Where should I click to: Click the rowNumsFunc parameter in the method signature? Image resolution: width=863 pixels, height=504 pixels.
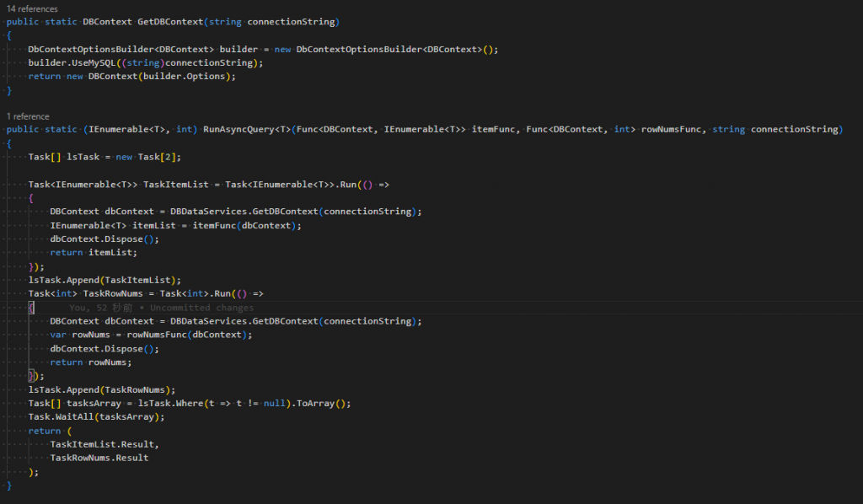[x=671, y=129]
